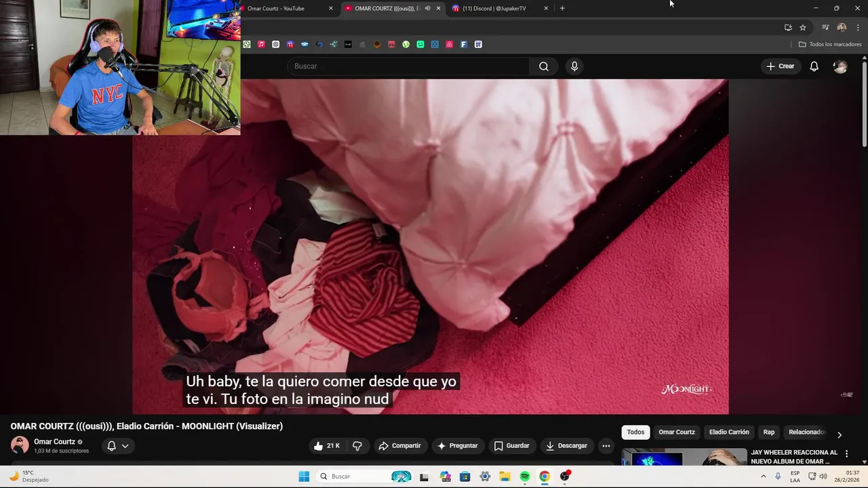The width and height of the screenshot is (868, 488).
Task: Open more actions ellipsis under the video
Action: tap(606, 446)
